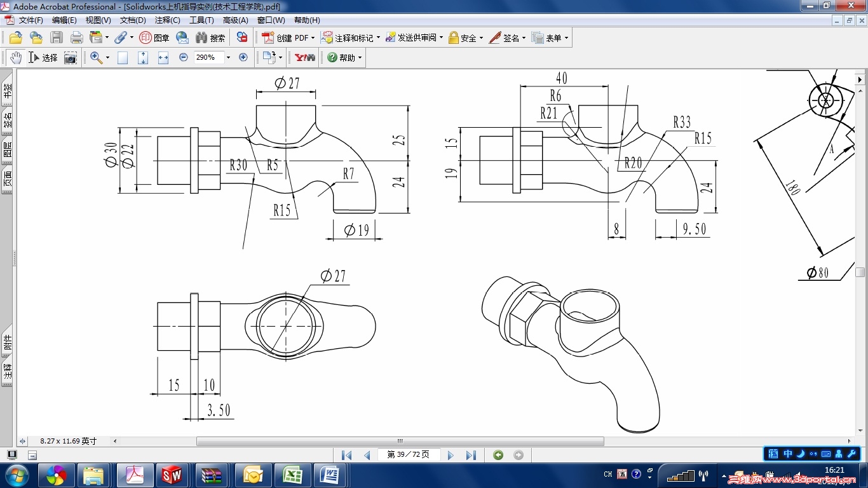Go to the first page

pyautogui.click(x=346, y=455)
